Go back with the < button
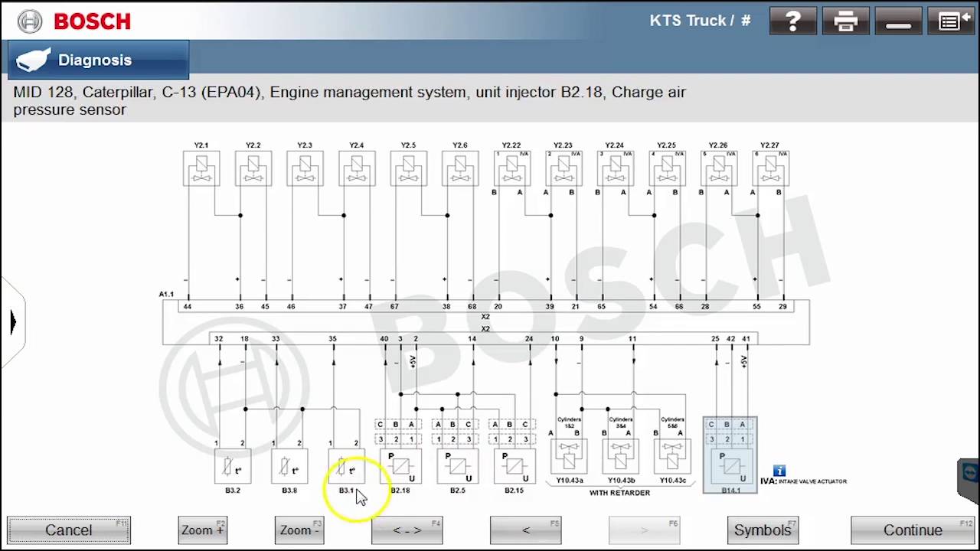The image size is (980, 551). pyautogui.click(x=525, y=530)
